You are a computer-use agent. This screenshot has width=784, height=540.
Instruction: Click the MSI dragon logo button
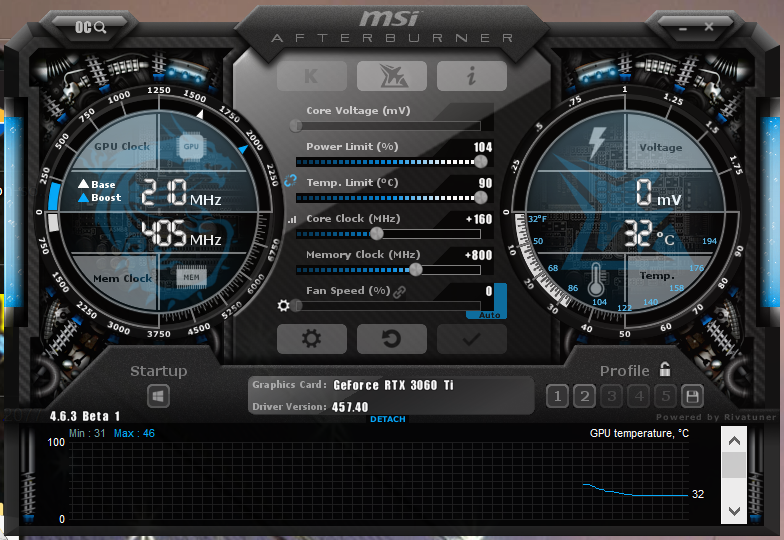(392, 76)
